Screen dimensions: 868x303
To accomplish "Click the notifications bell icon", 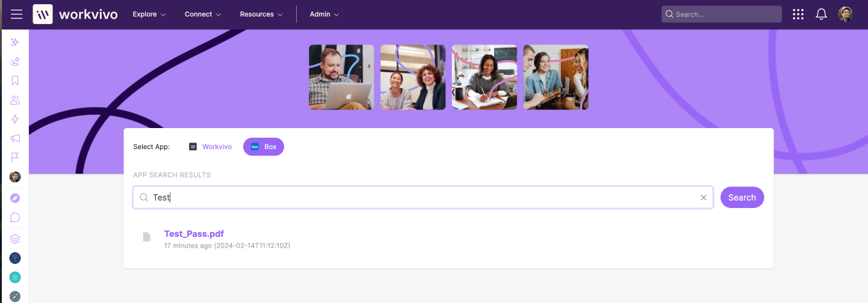I will (821, 14).
